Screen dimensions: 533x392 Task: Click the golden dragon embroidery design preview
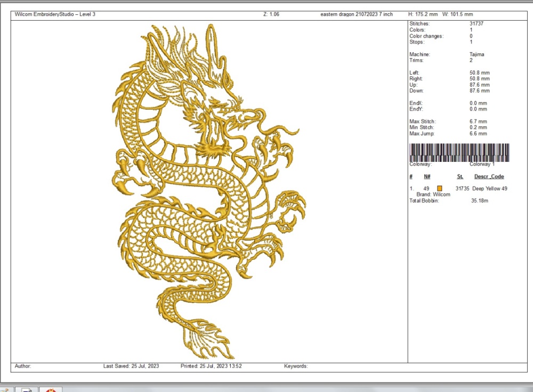(209, 192)
